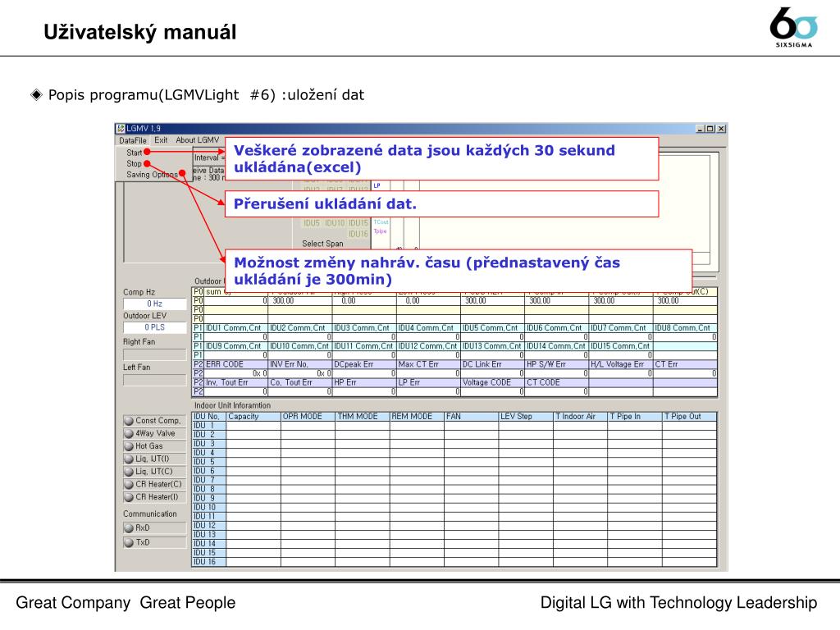Click the Voltage CODE cell
Image resolution: width=840 pixels, height=630 pixels.
493,382
